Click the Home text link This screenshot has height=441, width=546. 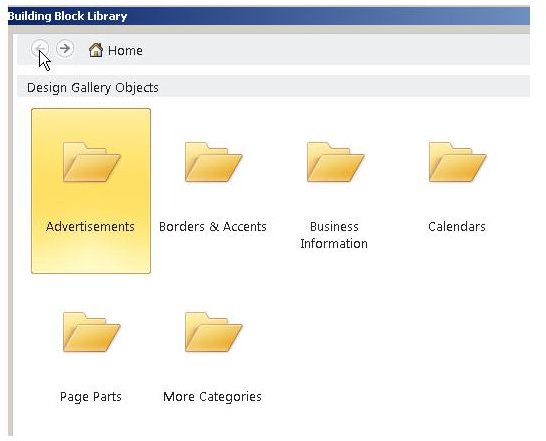[x=125, y=51]
